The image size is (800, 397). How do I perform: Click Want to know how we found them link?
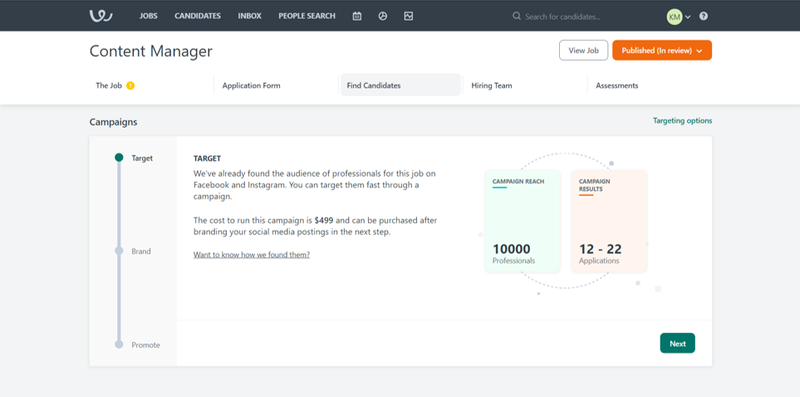[252, 255]
